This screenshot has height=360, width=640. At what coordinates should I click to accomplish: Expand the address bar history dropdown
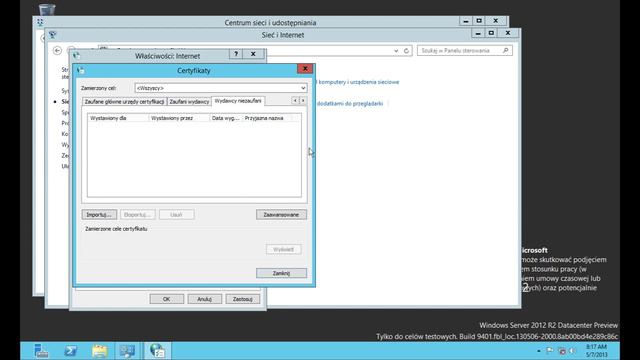(396, 51)
